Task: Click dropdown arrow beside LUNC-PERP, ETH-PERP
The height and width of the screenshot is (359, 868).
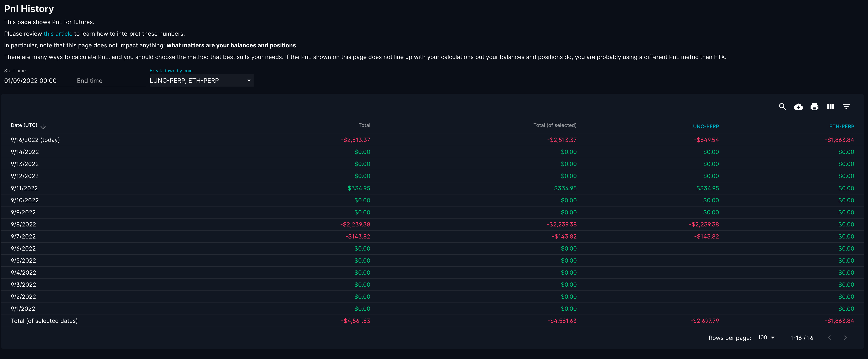Action: click(249, 80)
